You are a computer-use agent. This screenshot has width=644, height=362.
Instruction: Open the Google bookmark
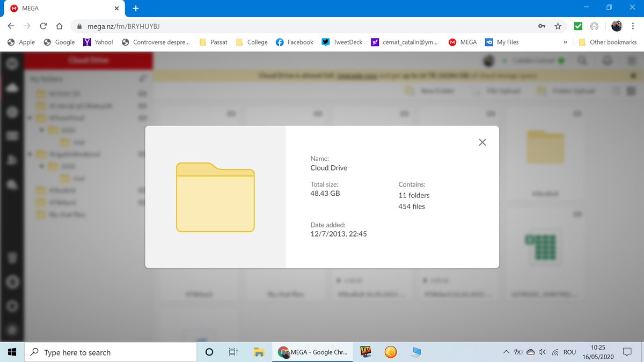tap(59, 42)
